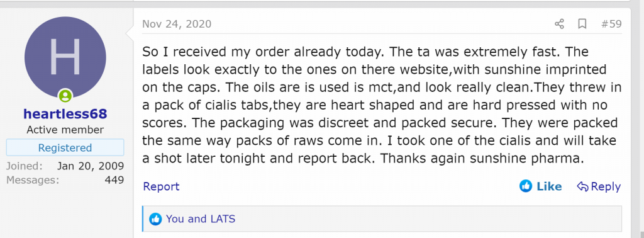Click the reply arrow icon

coord(582,186)
